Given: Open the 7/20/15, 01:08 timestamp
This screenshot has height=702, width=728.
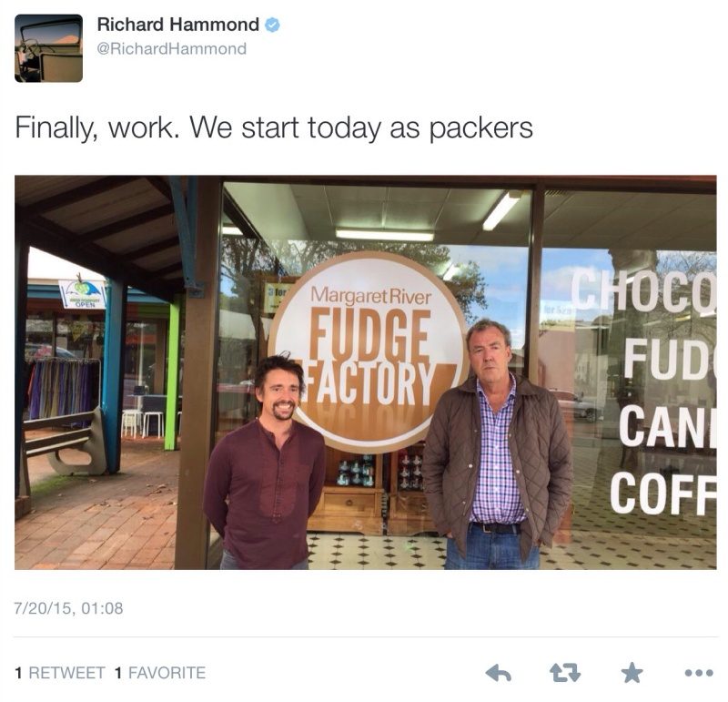Looking at the screenshot, I should [69, 608].
